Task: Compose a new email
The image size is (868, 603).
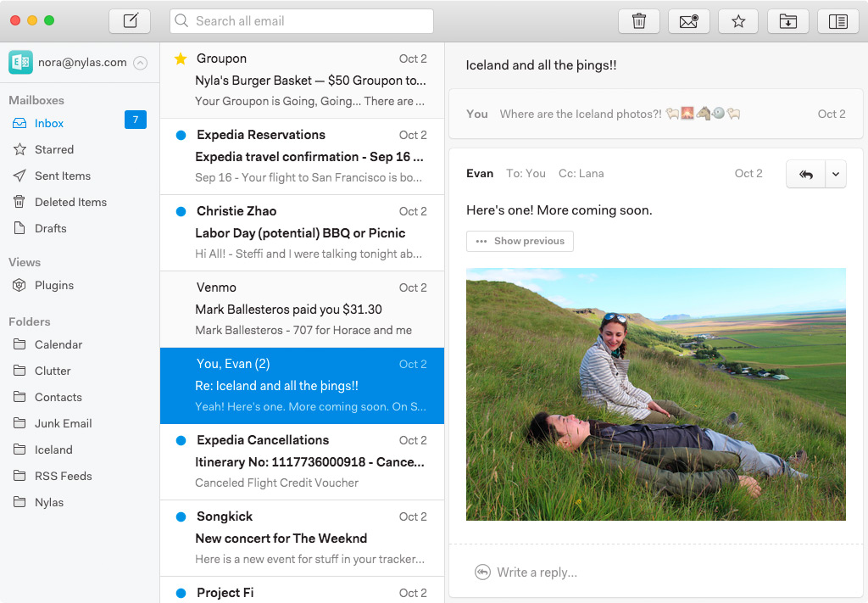Action: (129, 20)
